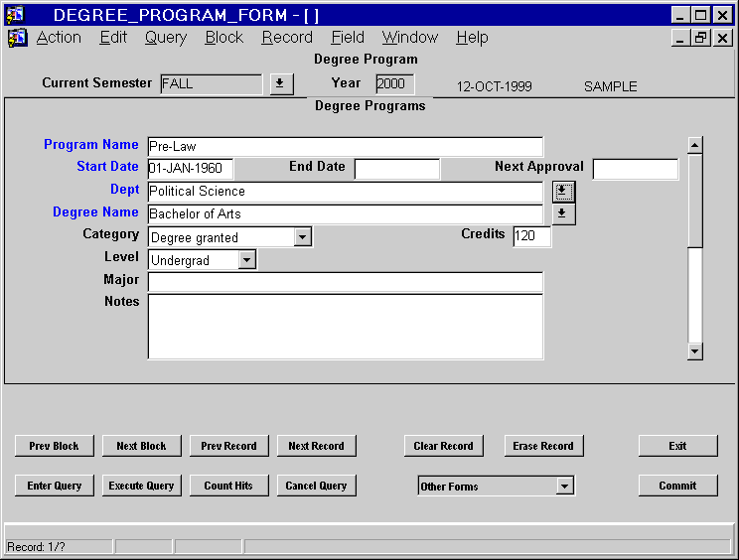
Task: Start a query with Enter Query
Action: [x=55, y=486]
